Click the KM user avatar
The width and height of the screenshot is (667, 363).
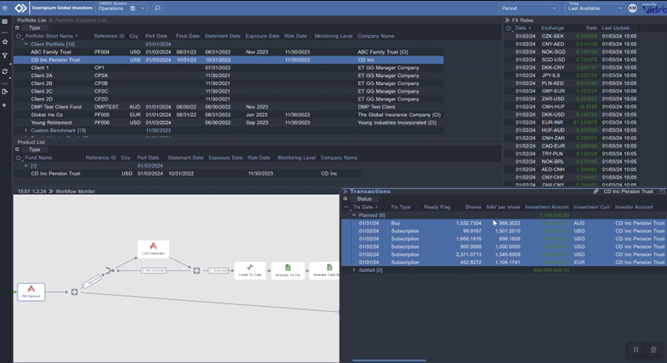[633, 8]
